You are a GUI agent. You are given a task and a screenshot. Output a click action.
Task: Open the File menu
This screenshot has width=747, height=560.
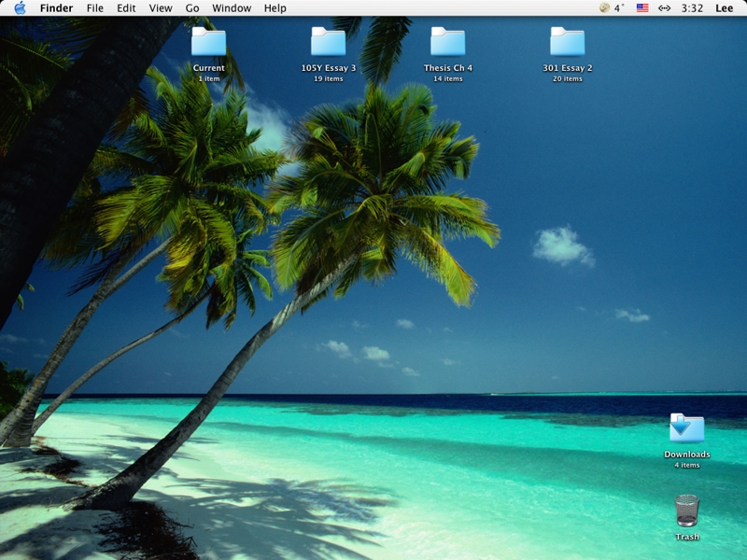point(95,8)
